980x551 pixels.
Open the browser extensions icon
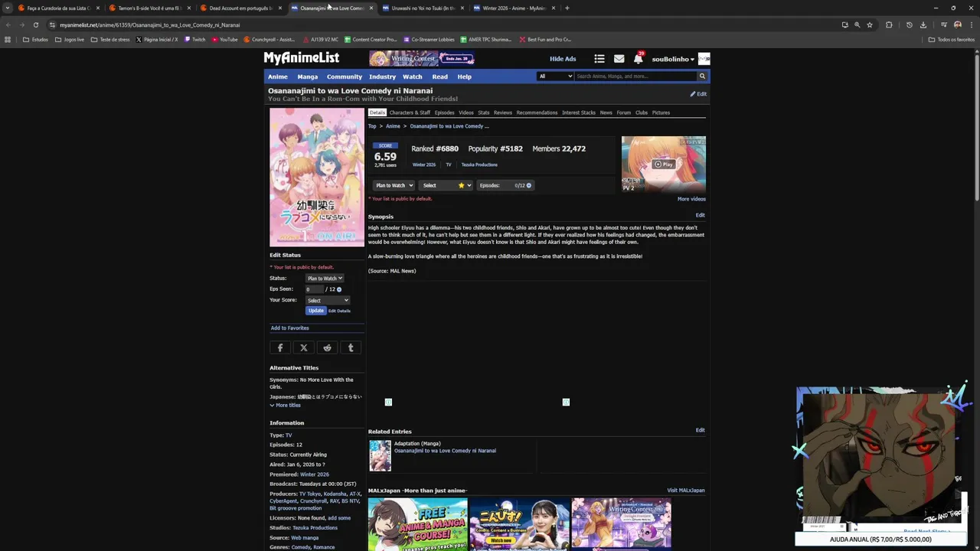click(889, 24)
